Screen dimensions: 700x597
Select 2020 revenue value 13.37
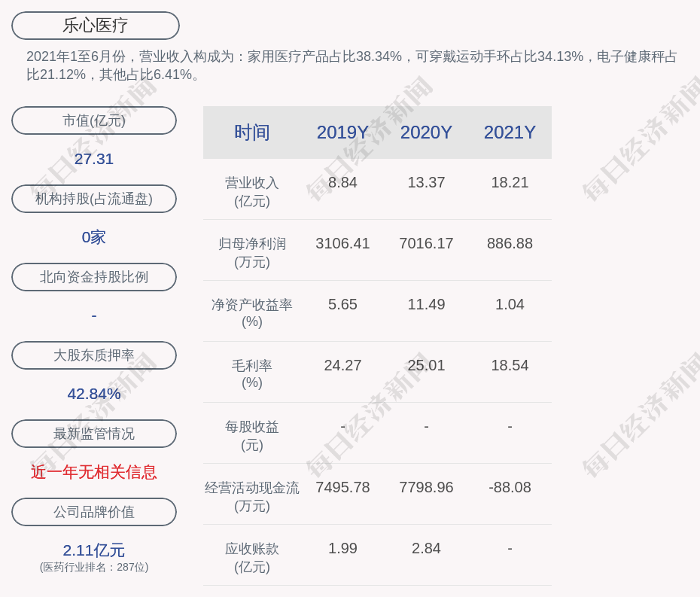point(426,183)
